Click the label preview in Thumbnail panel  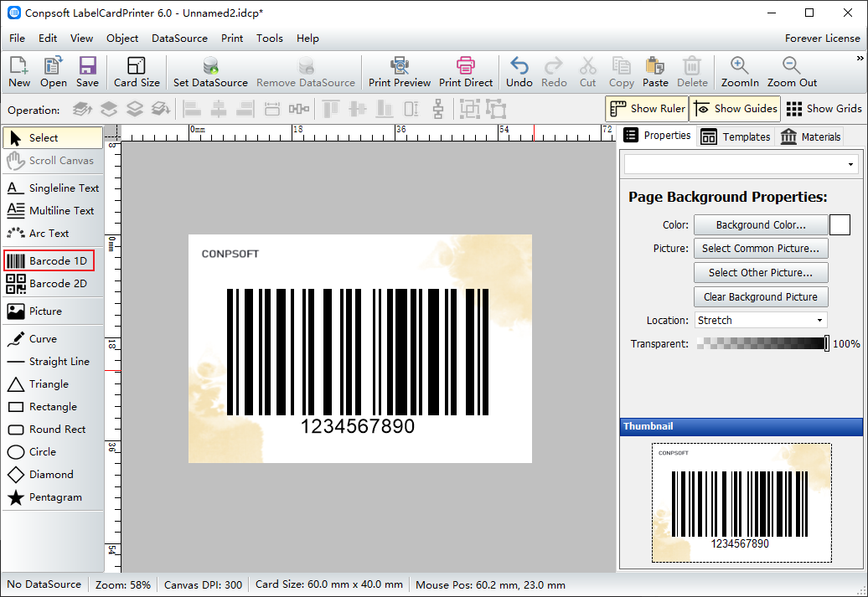[741, 503]
